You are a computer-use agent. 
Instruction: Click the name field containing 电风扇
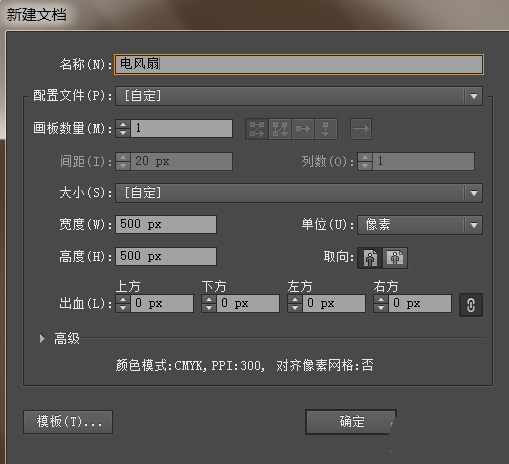click(299, 64)
